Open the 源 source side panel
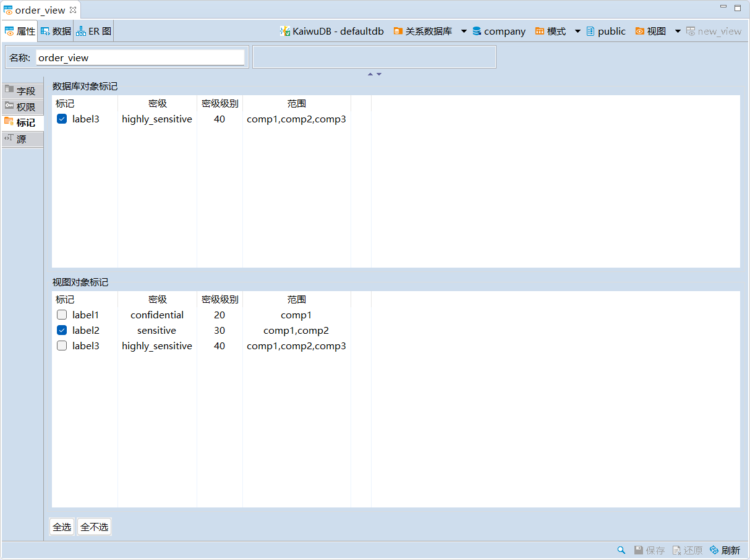The width and height of the screenshot is (750, 560). click(23, 139)
